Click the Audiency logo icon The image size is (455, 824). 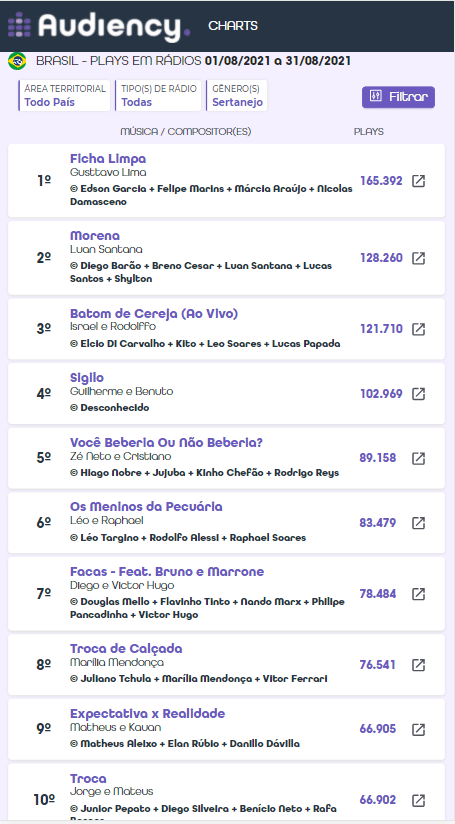[19, 25]
